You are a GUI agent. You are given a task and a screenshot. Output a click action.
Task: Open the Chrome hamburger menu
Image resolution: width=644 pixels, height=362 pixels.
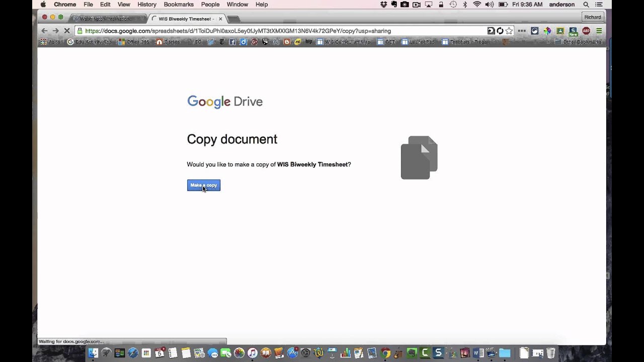click(599, 31)
